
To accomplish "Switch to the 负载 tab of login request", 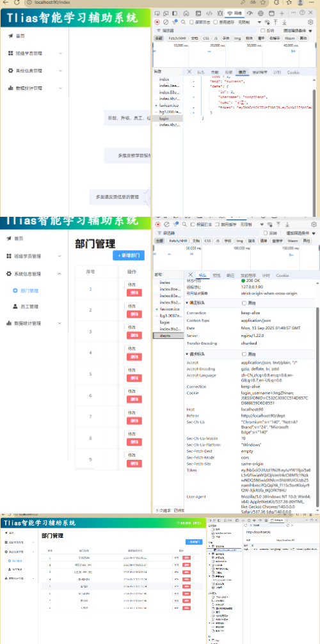I will tap(215, 72).
